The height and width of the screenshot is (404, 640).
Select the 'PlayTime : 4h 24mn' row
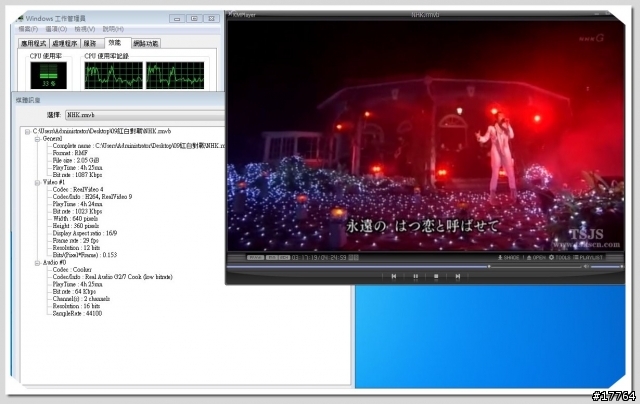pos(77,204)
